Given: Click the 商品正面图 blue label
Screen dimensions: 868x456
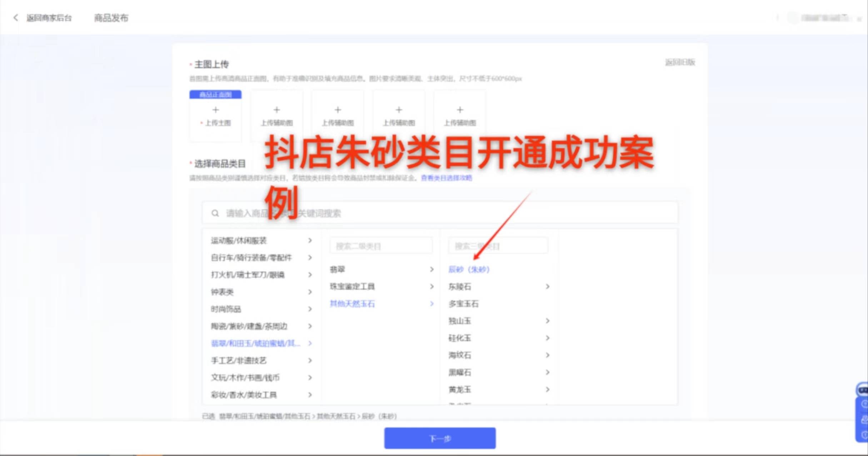Looking at the screenshot, I should (215, 94).
